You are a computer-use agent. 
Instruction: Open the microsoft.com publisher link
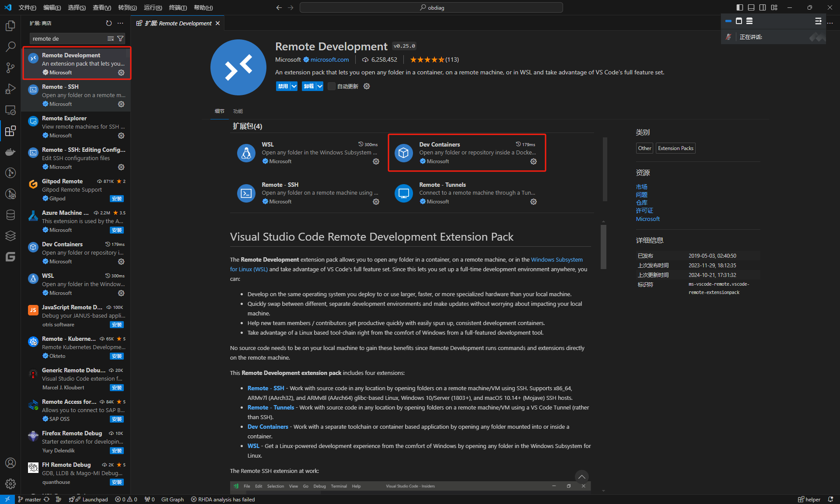click(329, 59)
